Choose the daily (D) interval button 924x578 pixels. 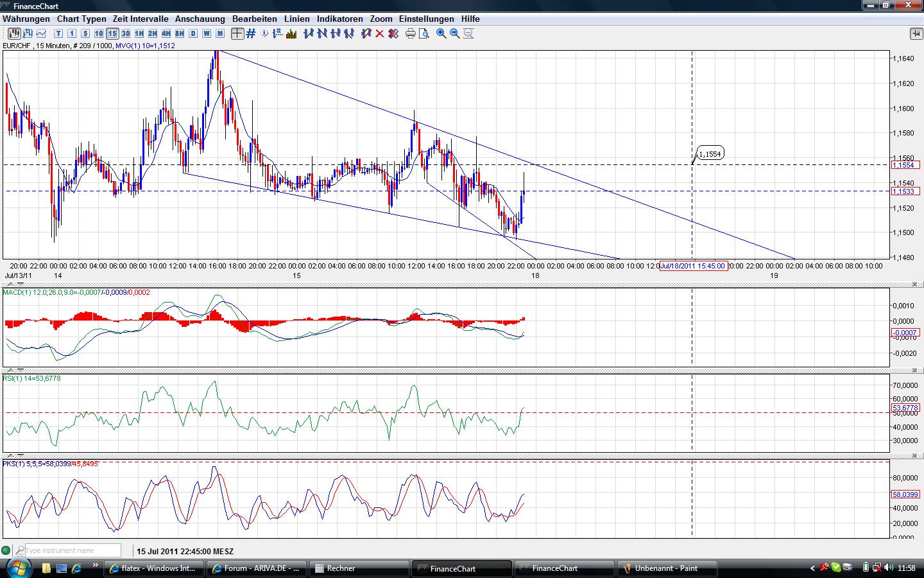point(193,33)
